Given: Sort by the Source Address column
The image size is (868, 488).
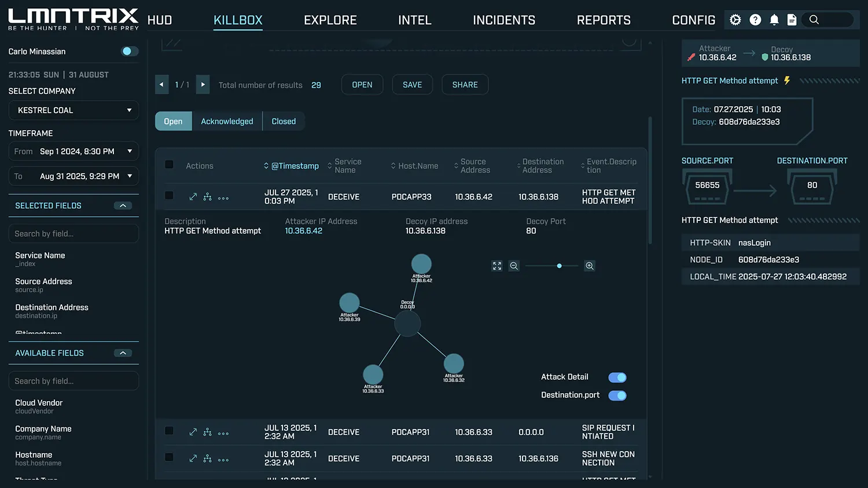Looking at the screenshot, I should [472, 166].
